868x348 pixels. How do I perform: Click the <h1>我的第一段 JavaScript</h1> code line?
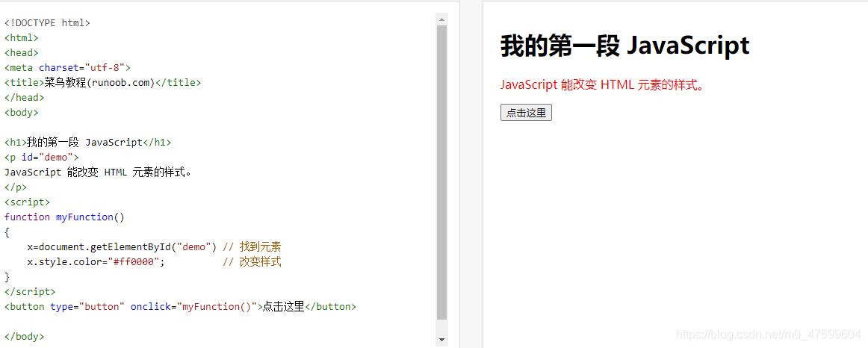[x=88, y=143]
